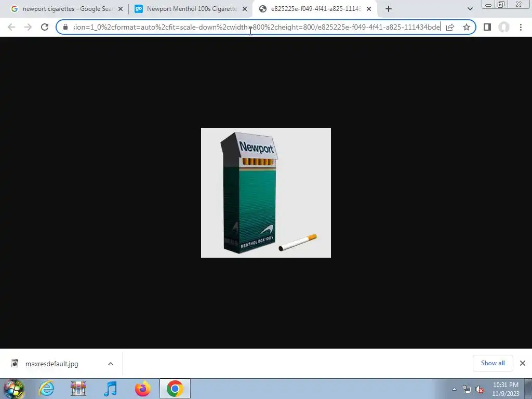Screen dimensions: 532x399
Task: Open the store-front taskbar application
Action: click(x=78, y=389)
